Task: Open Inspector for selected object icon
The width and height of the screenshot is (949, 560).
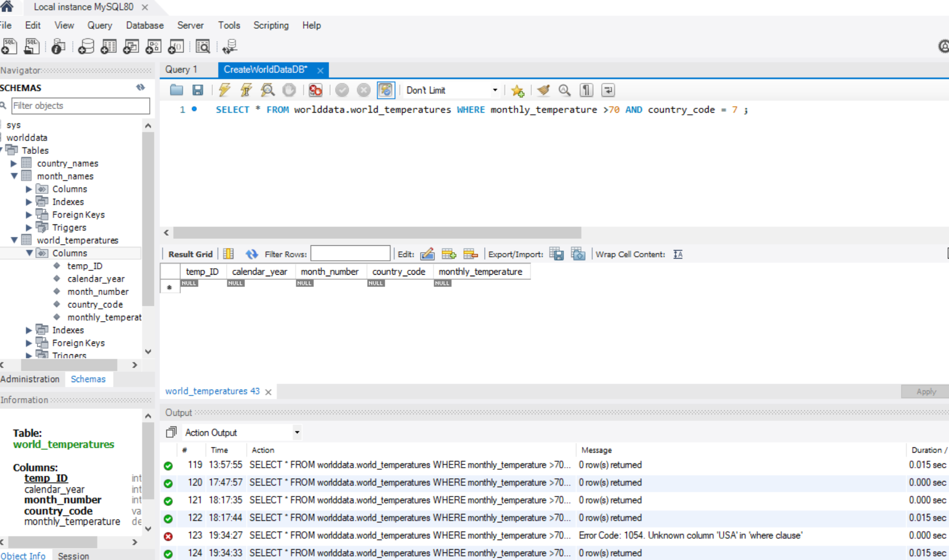Action: tap(58, 46)
